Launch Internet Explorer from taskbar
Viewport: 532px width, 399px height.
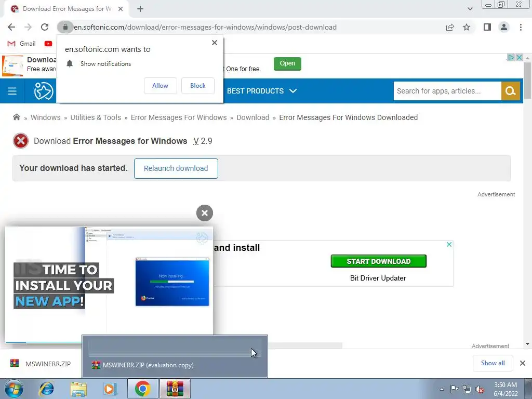pos(46,389)
